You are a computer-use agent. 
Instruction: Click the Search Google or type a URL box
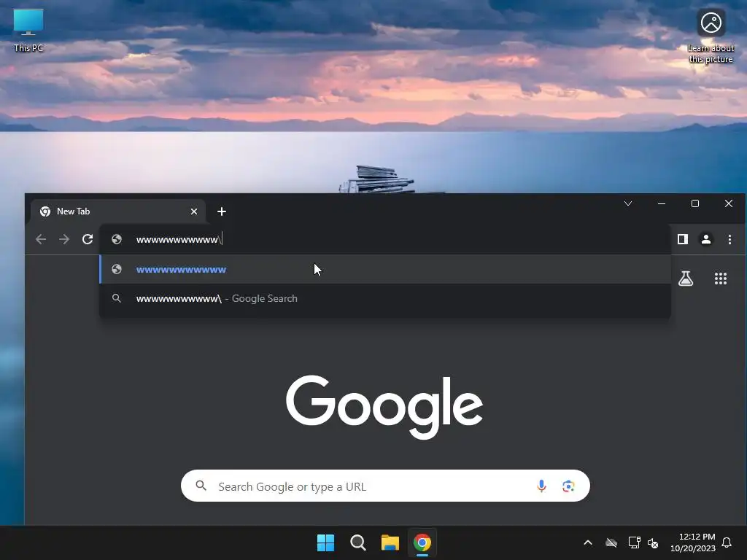(x=385, y=486)
